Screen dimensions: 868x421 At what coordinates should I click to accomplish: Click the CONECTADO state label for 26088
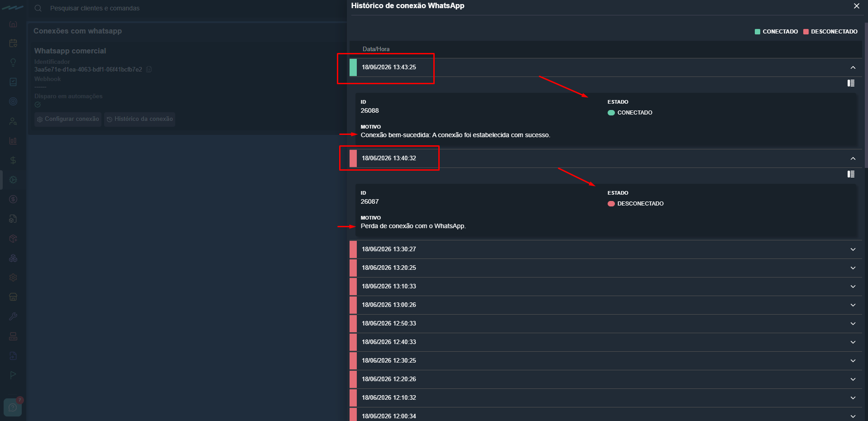(x=635, y=113)
